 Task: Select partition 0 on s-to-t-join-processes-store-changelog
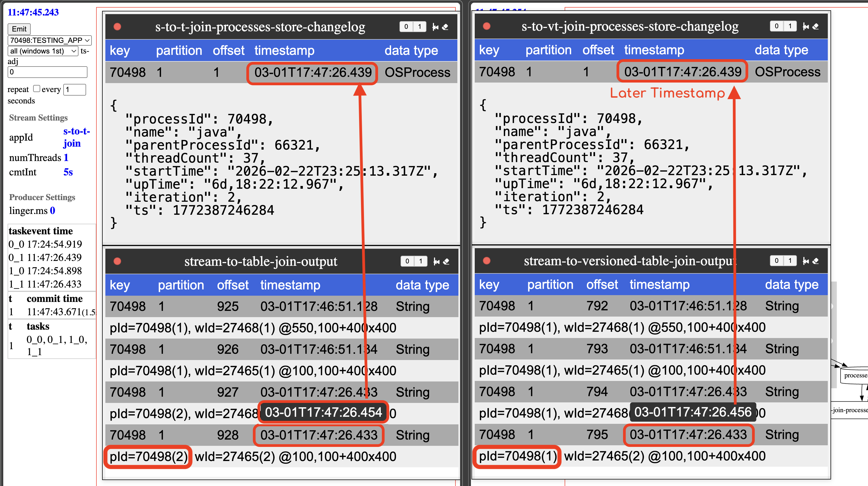[406, 27]
